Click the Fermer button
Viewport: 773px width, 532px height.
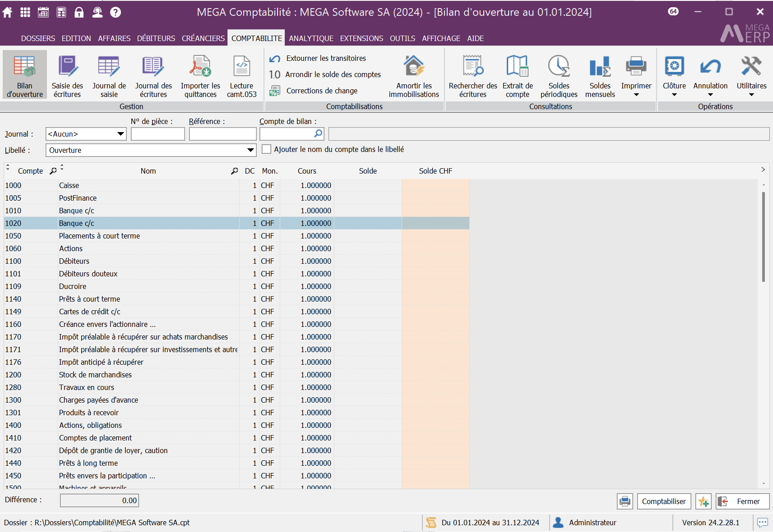point(742,501)
